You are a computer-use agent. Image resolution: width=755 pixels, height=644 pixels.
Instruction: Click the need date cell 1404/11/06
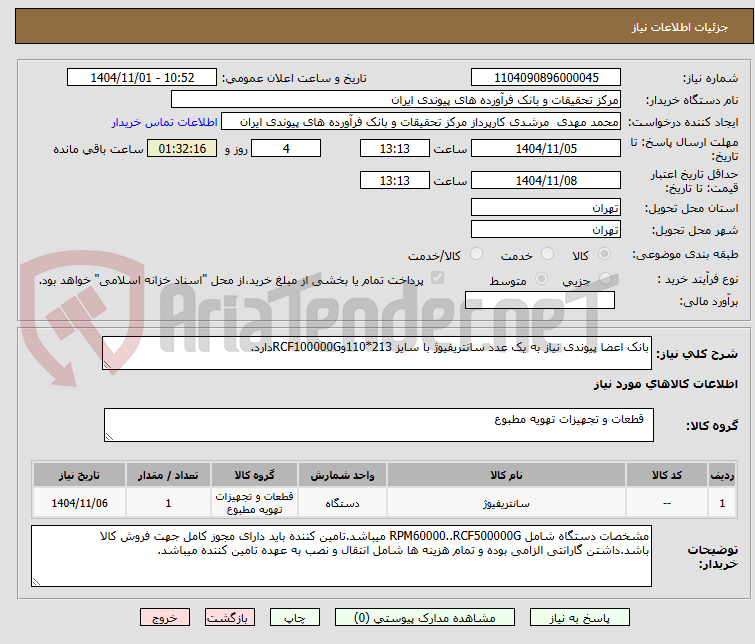click(x=79, y=503)
